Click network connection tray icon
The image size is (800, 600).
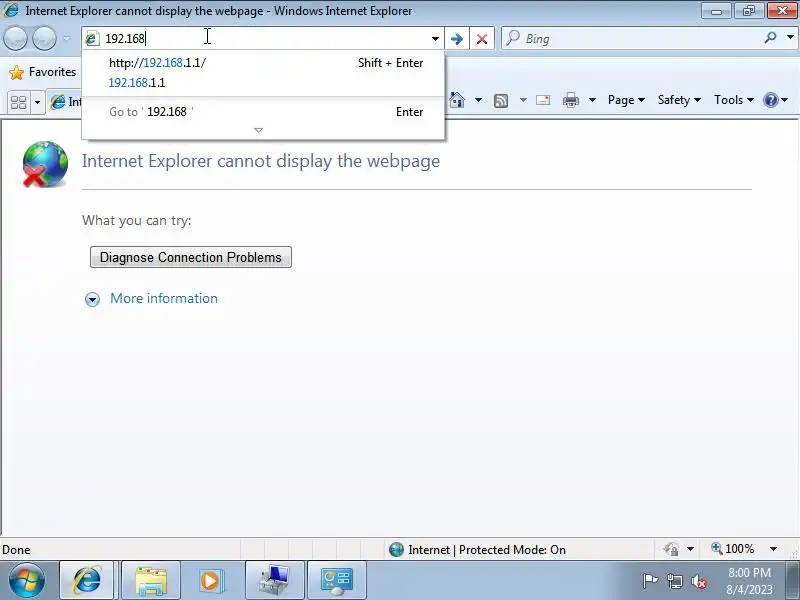pyautogui.click(x=675, y=581)
